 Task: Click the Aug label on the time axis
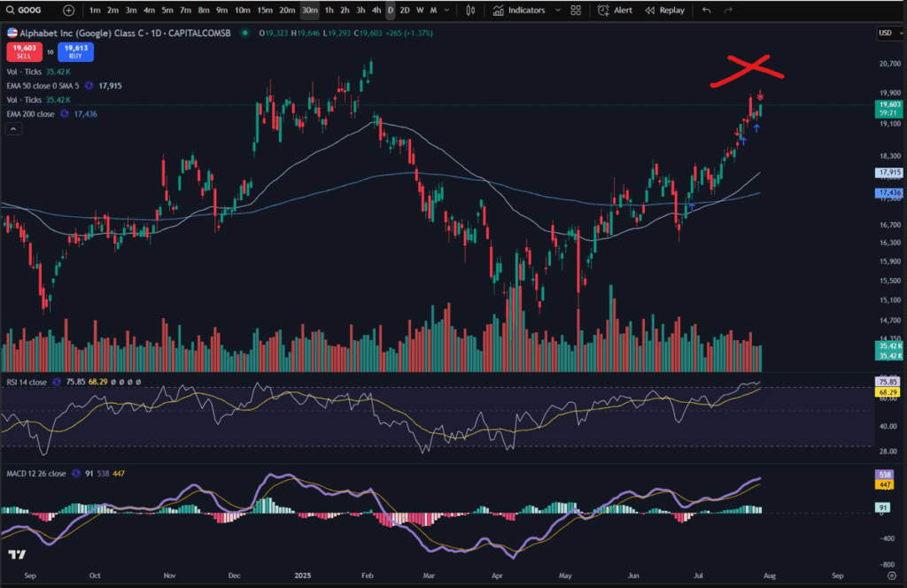[x=770, y=576]
